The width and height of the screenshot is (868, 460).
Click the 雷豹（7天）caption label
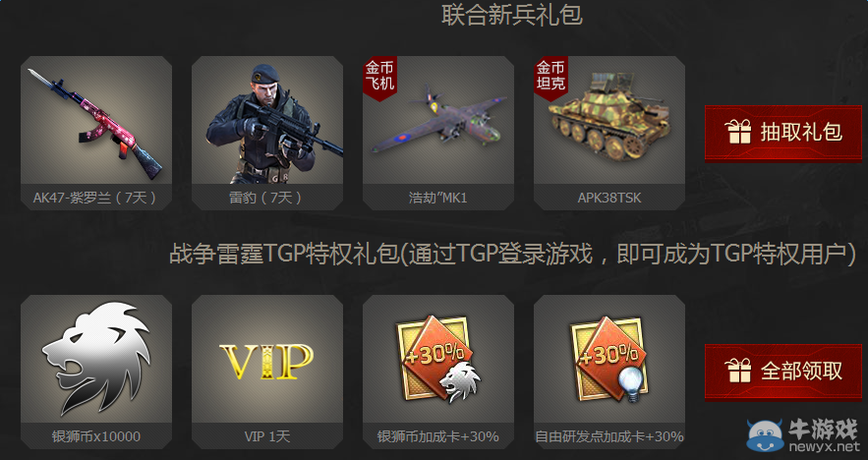click(266, 198)
